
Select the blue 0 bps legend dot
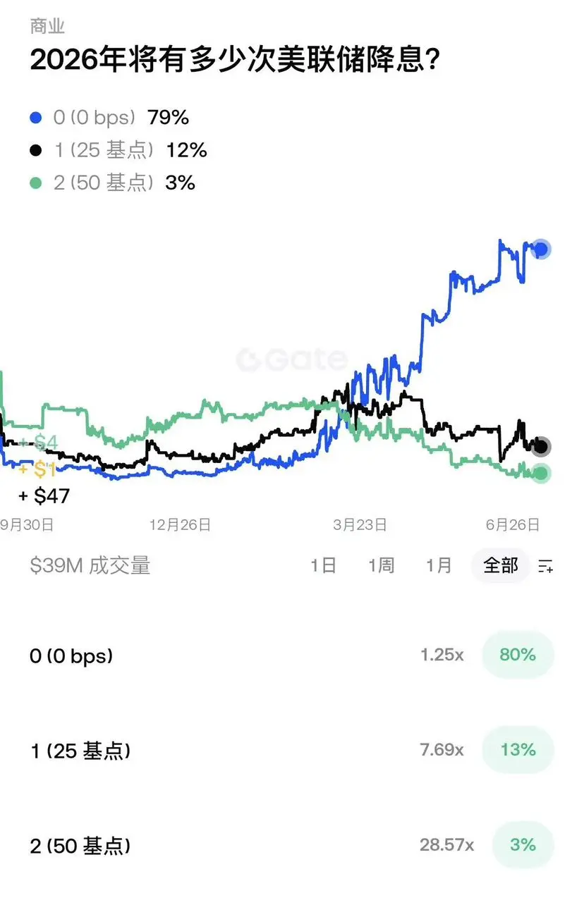(36, 118)
